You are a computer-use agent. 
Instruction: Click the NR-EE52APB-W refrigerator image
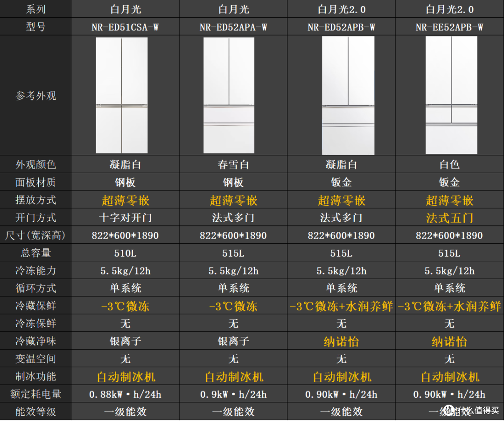pyautogui.click(x=451, y=95)
